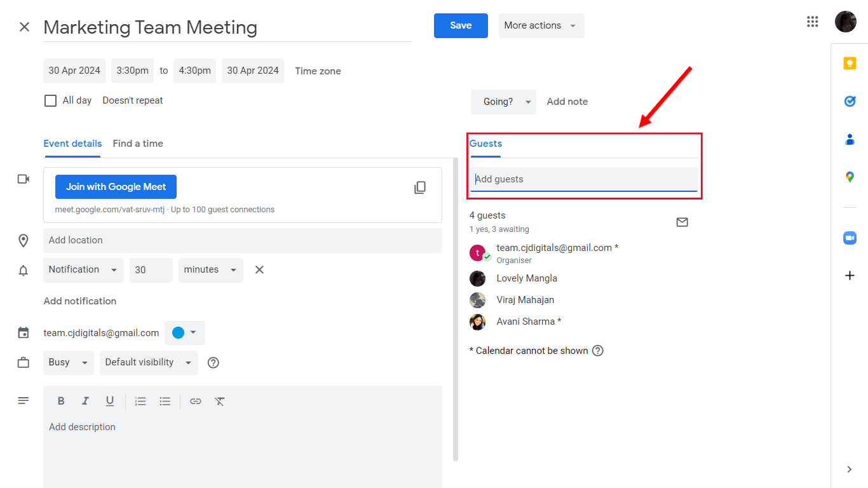
Task: Click the email guests envelope icon
Action: (682, 222)
